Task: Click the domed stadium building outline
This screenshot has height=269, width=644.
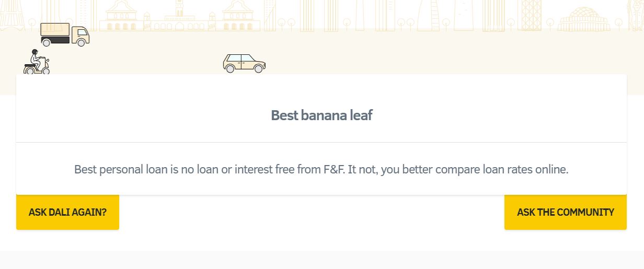Action: coord(584,19)
